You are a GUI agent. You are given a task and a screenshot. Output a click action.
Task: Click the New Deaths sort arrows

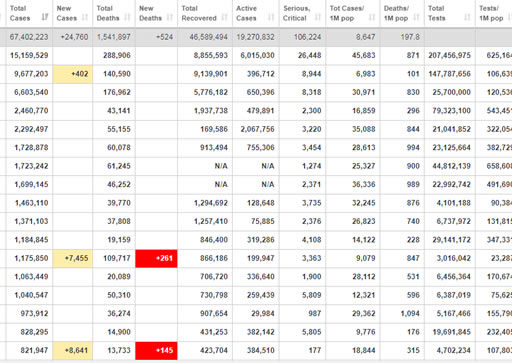170,17
